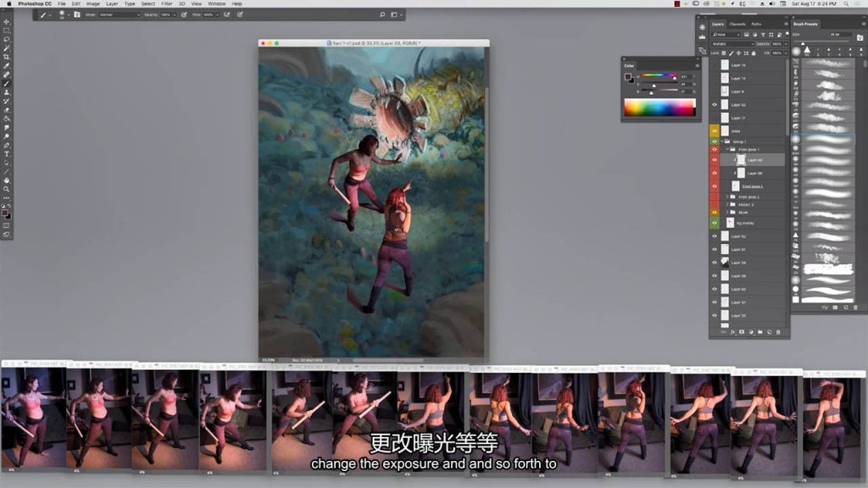This screenshot has width=868, height=488.
Task: Select the Hand tool
Action: tap(7, 180)
